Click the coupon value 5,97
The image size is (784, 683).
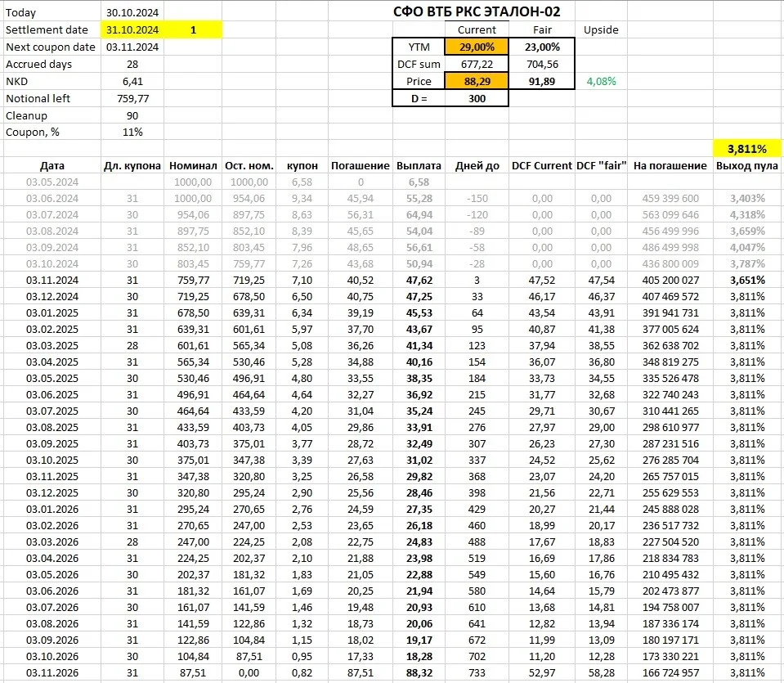[302, 330]
